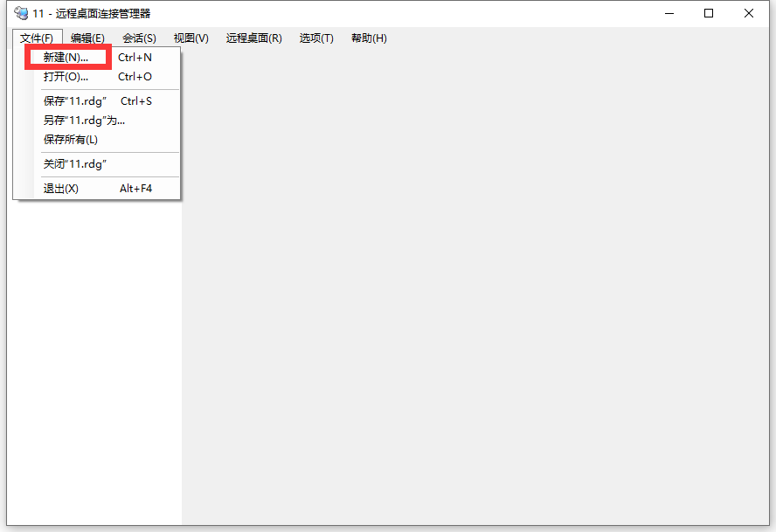Maximize the RDCMan window
The height and width of the screenshot is (532, 776).
click(x=709, y=13)
